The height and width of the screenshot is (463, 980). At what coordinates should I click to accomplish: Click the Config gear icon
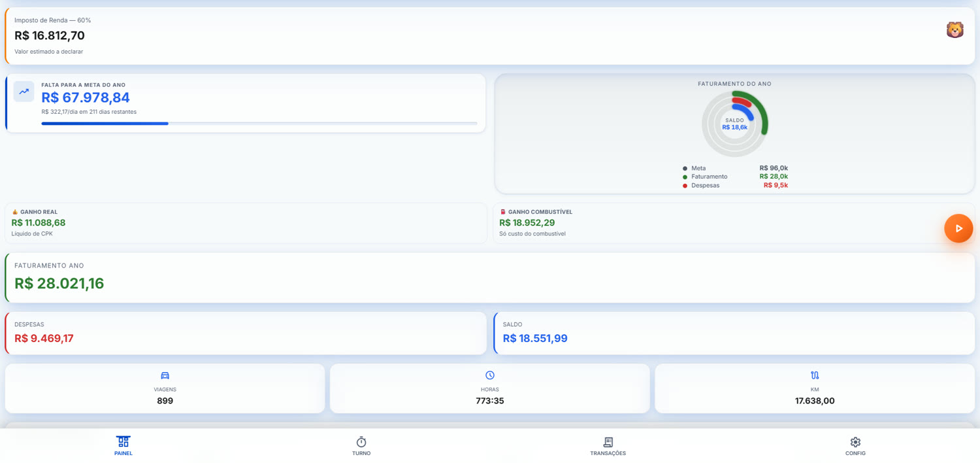(x=855, y=442)
